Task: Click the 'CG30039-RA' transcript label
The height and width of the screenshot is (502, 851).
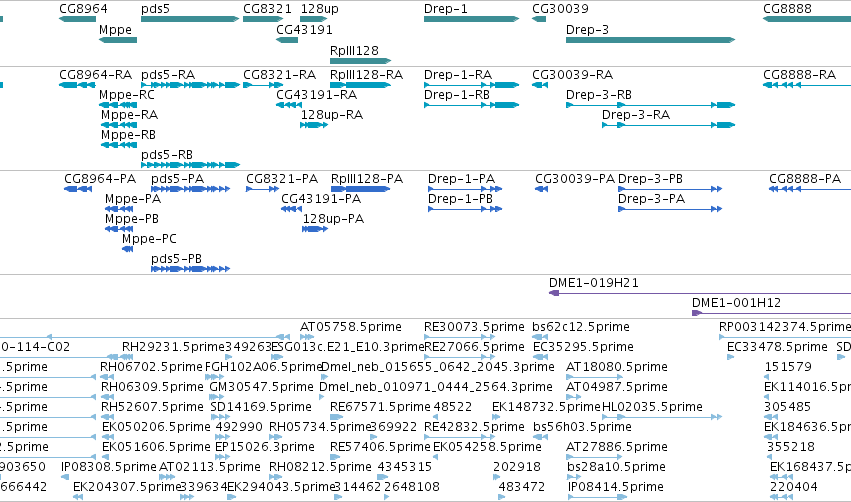Action: point(573,74)
